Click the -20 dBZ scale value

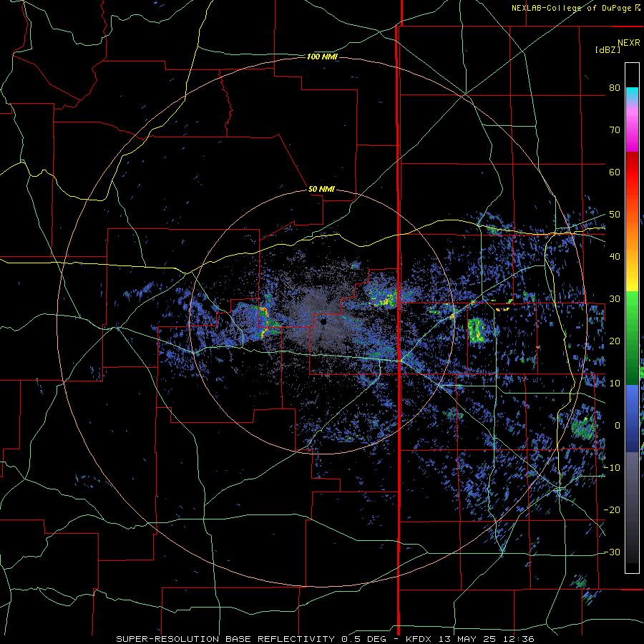point(612,509)
